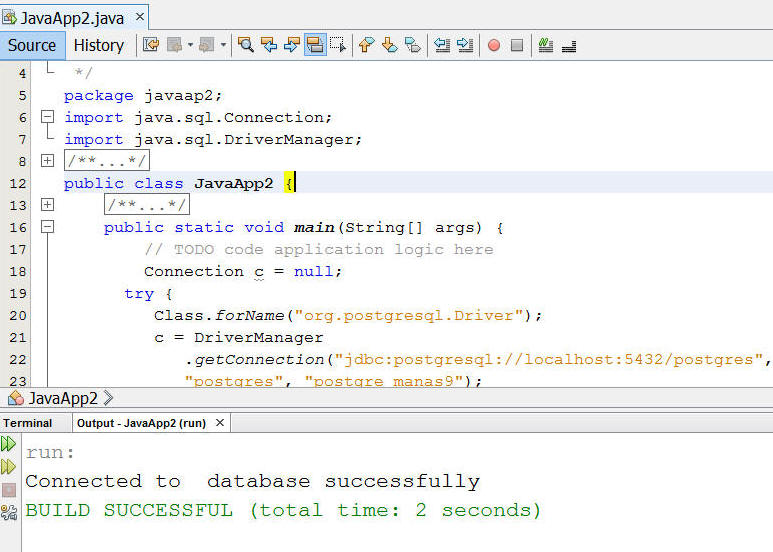Click line number 18 in gutter

pyautogui.click(x=18, y=272)
